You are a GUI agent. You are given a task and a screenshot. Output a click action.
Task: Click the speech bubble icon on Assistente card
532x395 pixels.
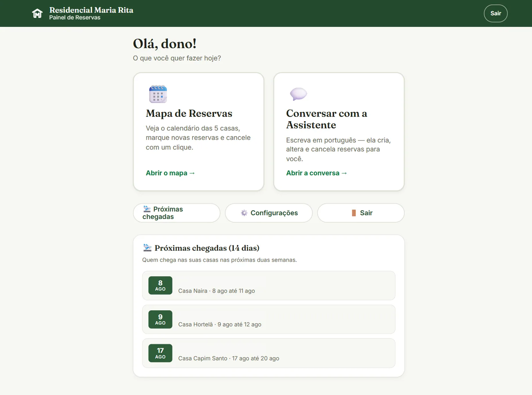[x=298, y=94]
